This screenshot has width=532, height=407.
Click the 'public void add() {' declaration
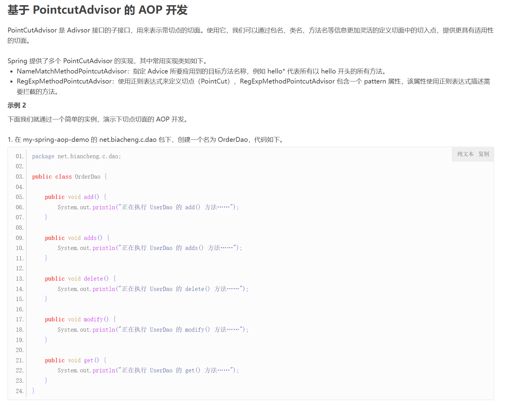click(76, 197)
